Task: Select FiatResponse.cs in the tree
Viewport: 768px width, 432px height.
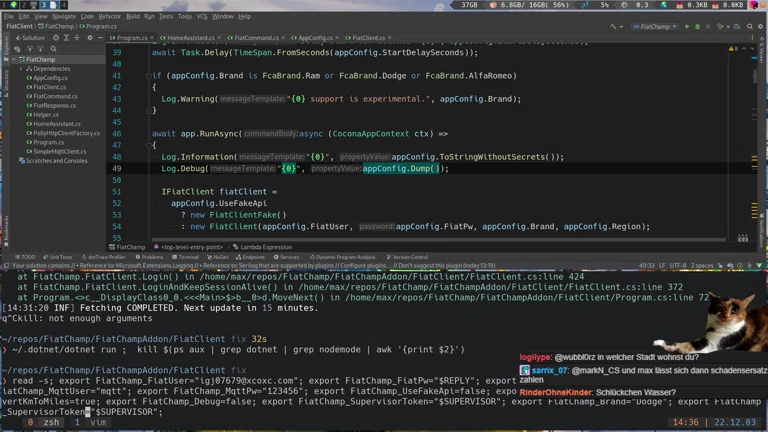Action: coord(54,105)
